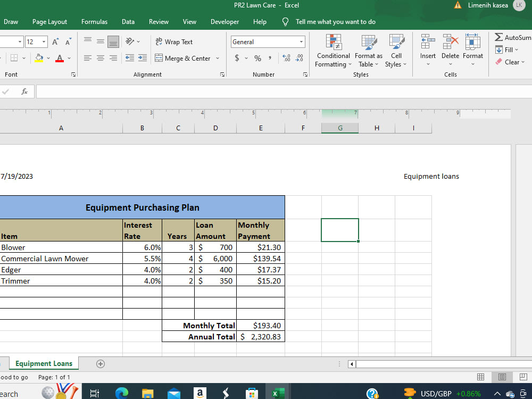Viewport: 532px width, 399px height.
Task: Align text right
Action: [x=113, y=58]
